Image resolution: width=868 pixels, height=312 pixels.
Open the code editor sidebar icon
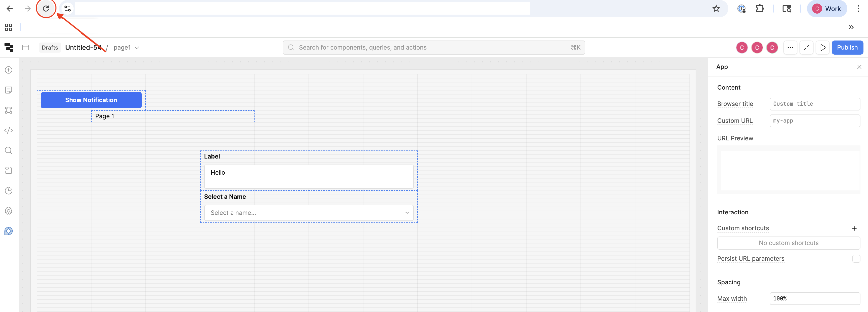tap(9, 130)
